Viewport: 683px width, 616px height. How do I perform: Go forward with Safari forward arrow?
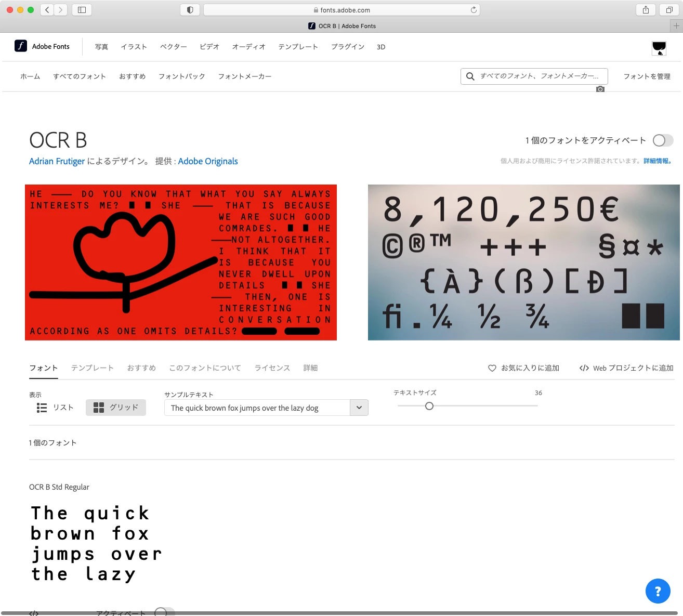tap(61, 10)
